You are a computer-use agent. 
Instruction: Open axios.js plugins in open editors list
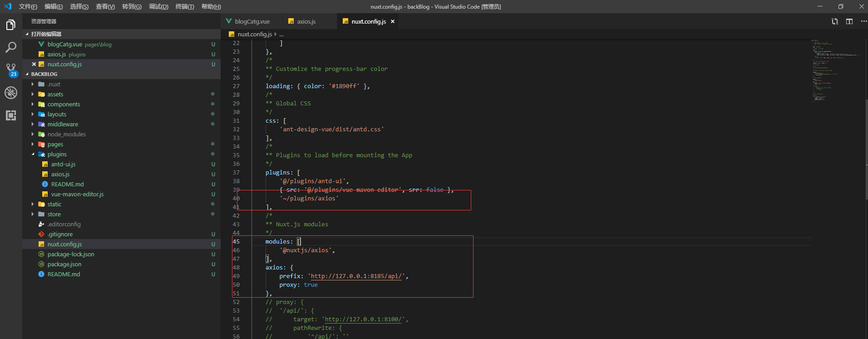click(121, 54)
